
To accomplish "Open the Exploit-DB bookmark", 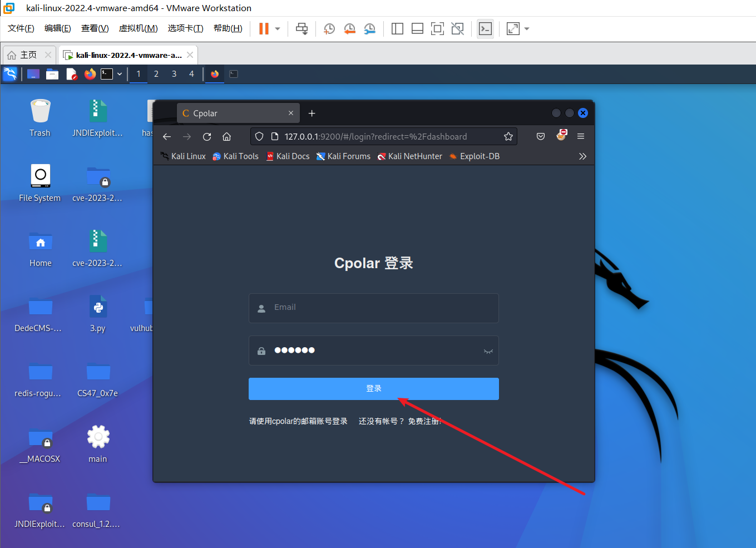I will pyautogui.click(x=475, y=156).
